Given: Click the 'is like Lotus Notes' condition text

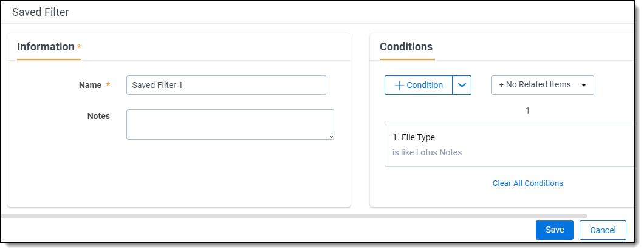Looking at the screenshot, I should [427, 152].
